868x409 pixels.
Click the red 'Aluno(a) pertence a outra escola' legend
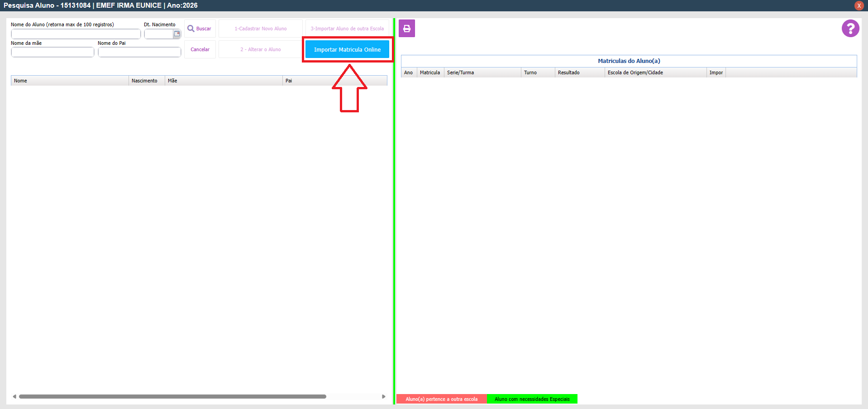click(441, 399)
